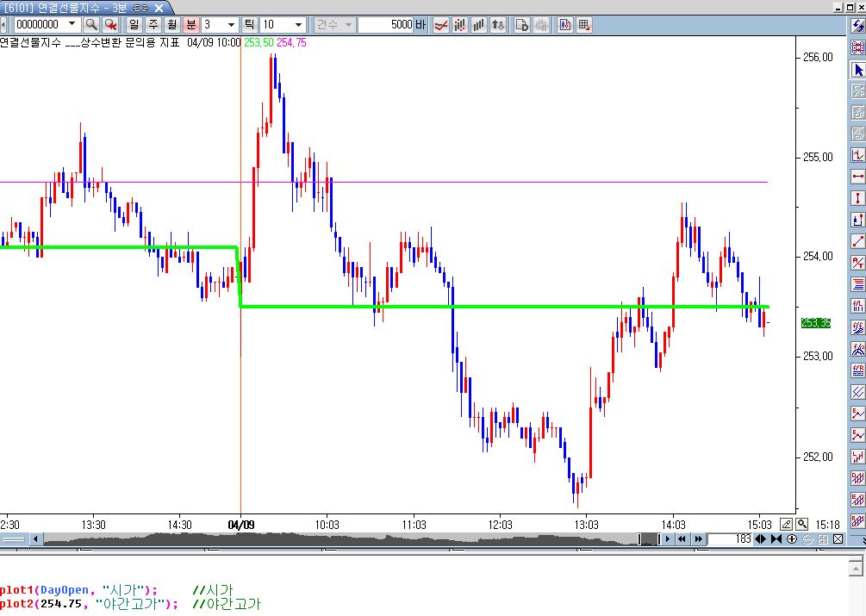Expand the tick interval dropdown showing 10
The height and width of the screenshot is (616, 866).
coord(298,25)
